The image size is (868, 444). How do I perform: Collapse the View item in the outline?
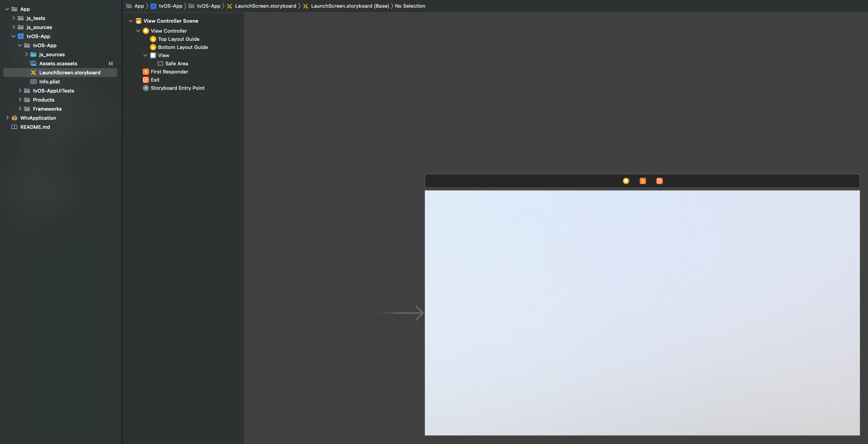point(145,55)
